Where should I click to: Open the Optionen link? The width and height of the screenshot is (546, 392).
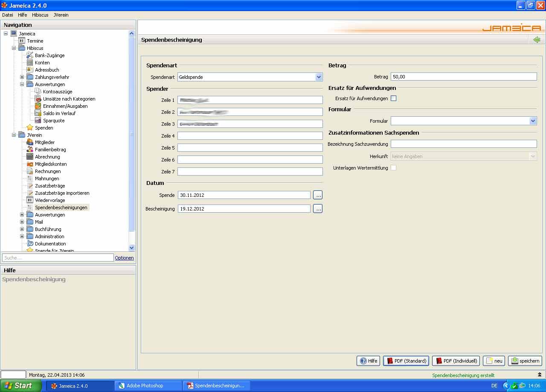tap(124, 258)
